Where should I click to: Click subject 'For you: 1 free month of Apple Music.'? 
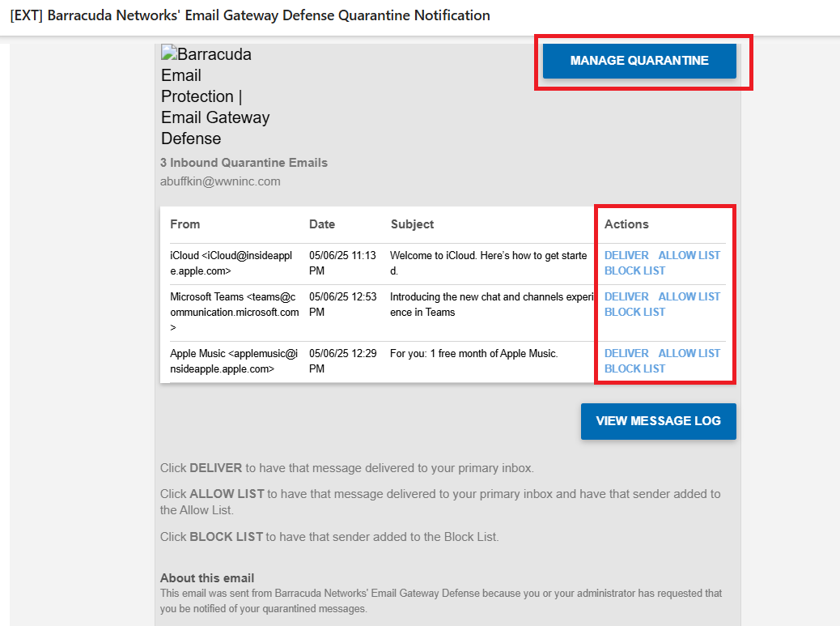474,354
